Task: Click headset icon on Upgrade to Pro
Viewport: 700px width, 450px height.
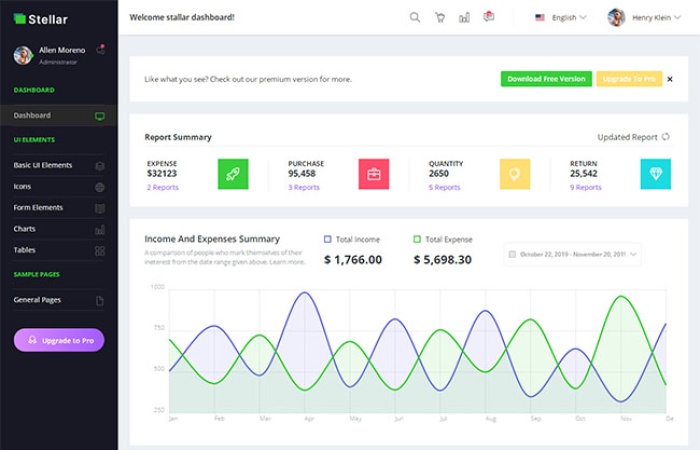Action: click(32, 340)
